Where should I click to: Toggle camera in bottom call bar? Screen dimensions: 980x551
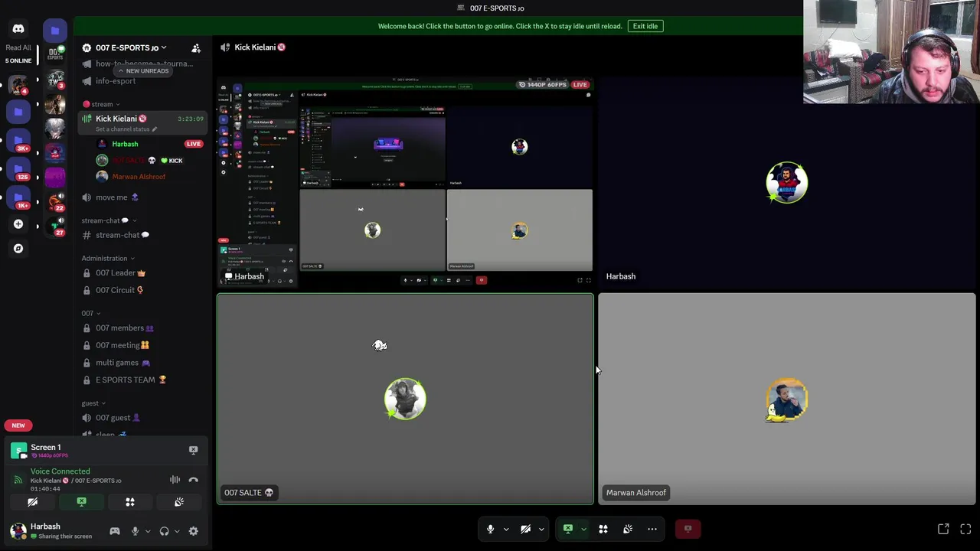click(x=525, y=529)
